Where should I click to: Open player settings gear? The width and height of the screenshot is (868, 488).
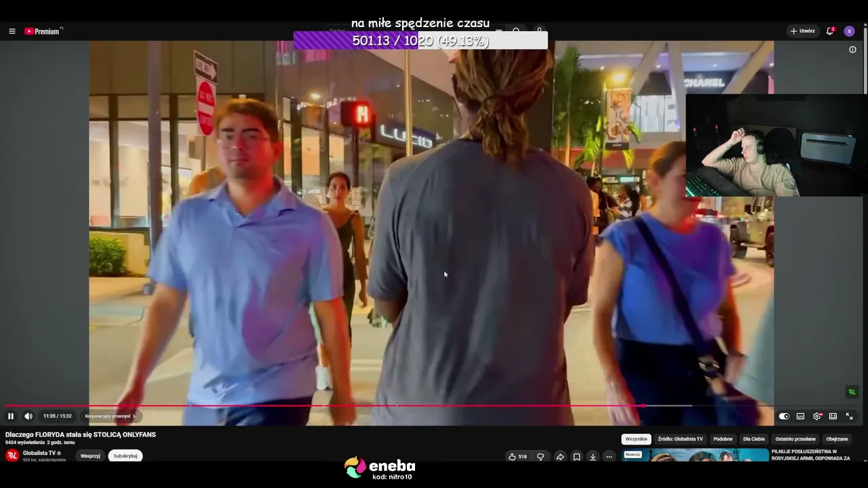pyautogui.click(x=816, y=416)
